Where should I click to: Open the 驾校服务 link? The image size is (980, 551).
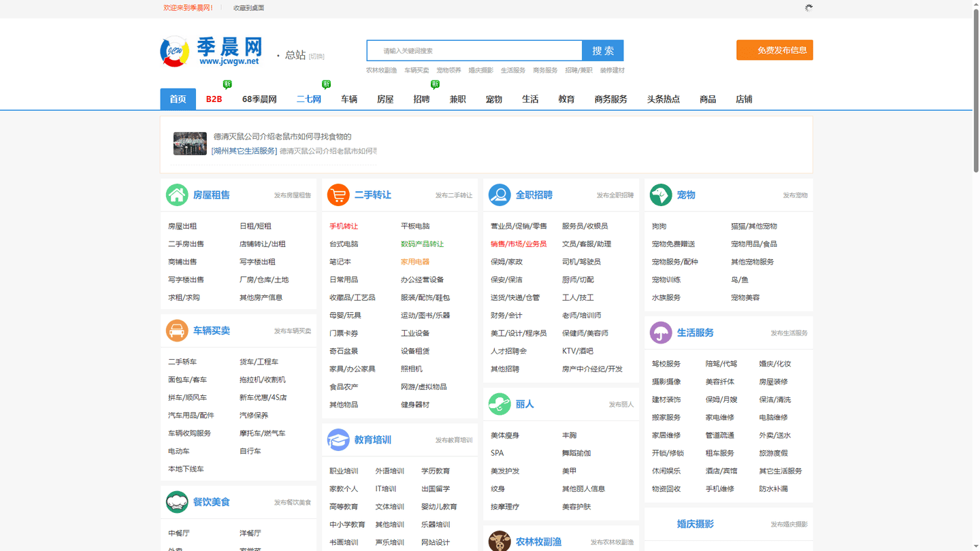point(666,364)
